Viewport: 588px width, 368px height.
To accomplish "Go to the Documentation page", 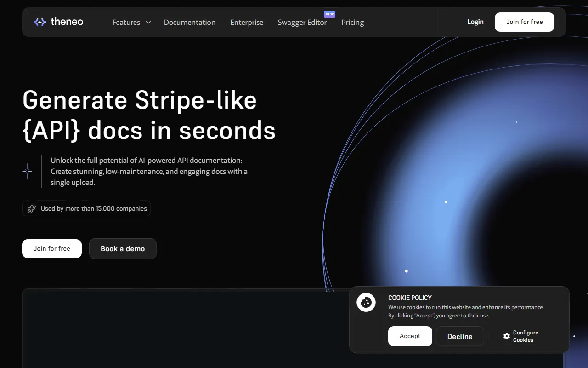I will (x=189, y=22).
